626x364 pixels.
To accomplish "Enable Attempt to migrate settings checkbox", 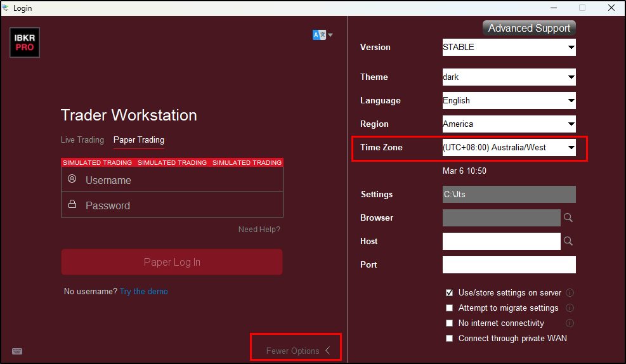I will point(450,308).
